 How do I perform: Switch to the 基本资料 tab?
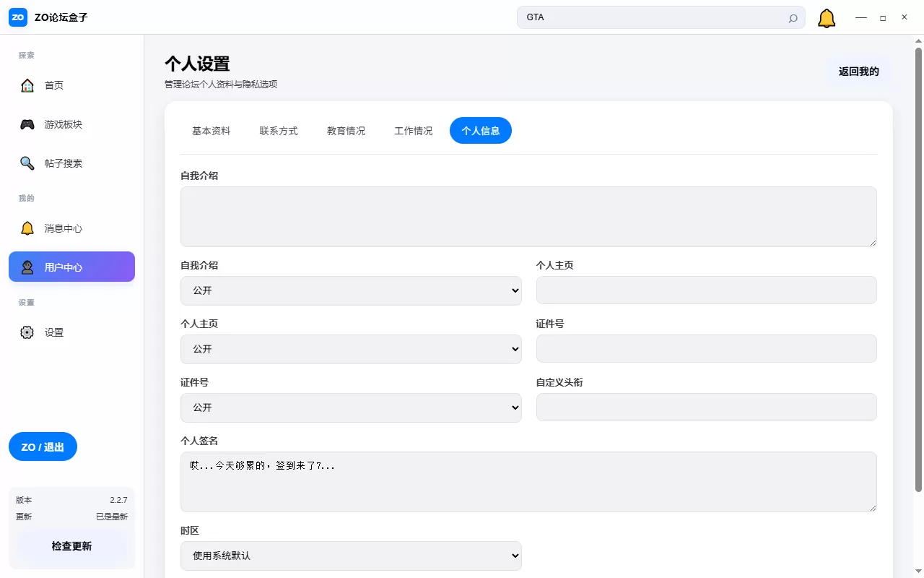click(x=211, y=131)
